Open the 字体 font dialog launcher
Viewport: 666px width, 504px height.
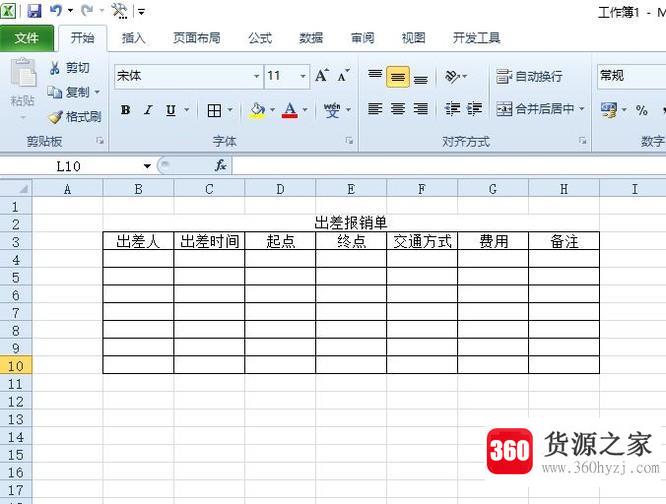coord(349,140)
